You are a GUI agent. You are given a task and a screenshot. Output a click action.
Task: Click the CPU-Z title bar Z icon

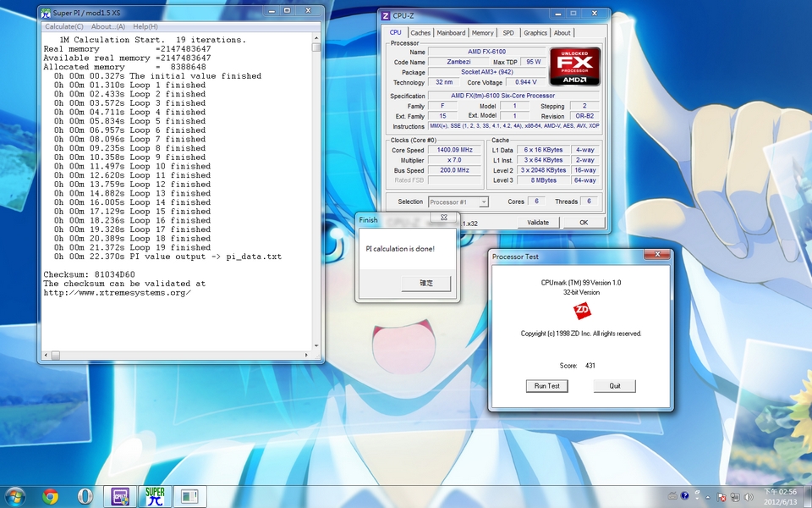(386, 16)
